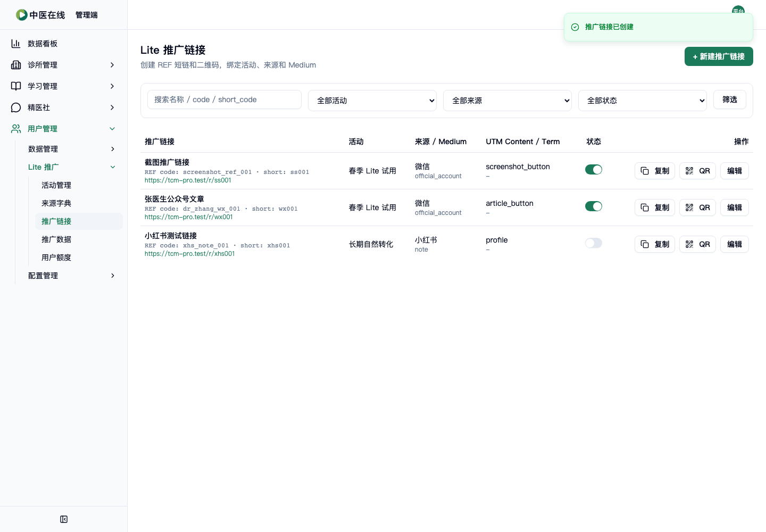Click the 长期自然转化 activity cell
Viewport: 766px width, 532px height.
point(371,244)
